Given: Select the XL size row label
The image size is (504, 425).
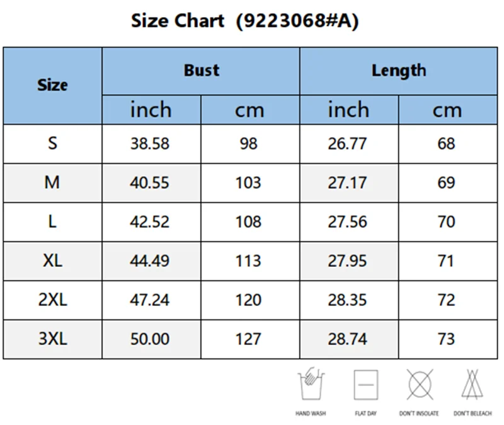Looking at the screenshot, I should [53, 260].
